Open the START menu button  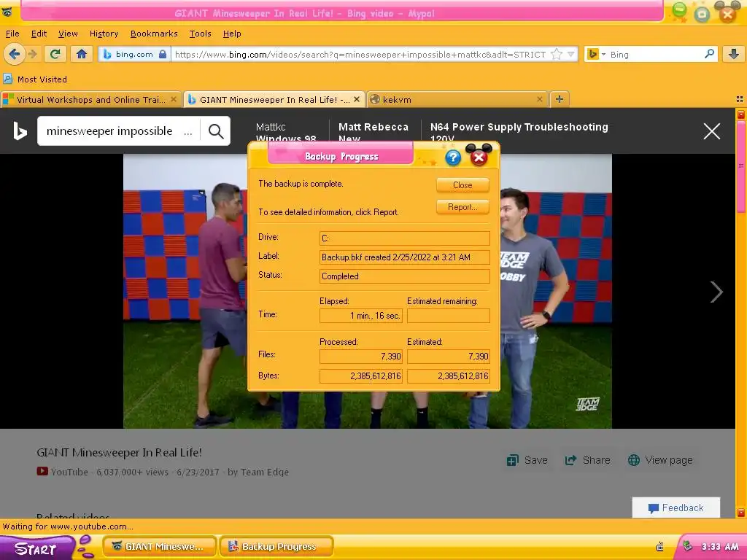click(x=37, y=548)
